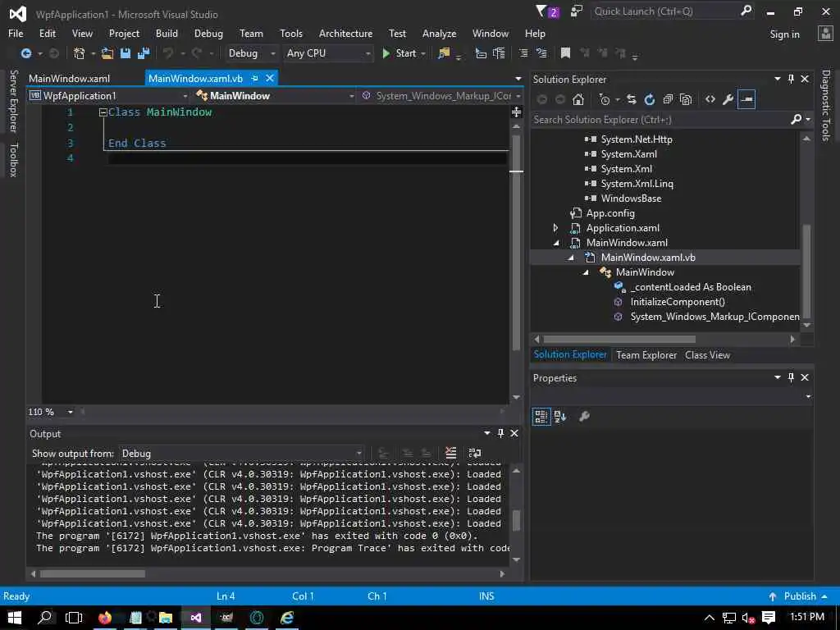Click the Property Pages wrench in Properties panel
This screenshot has height=630, width=840.
(x=584, y=416)
